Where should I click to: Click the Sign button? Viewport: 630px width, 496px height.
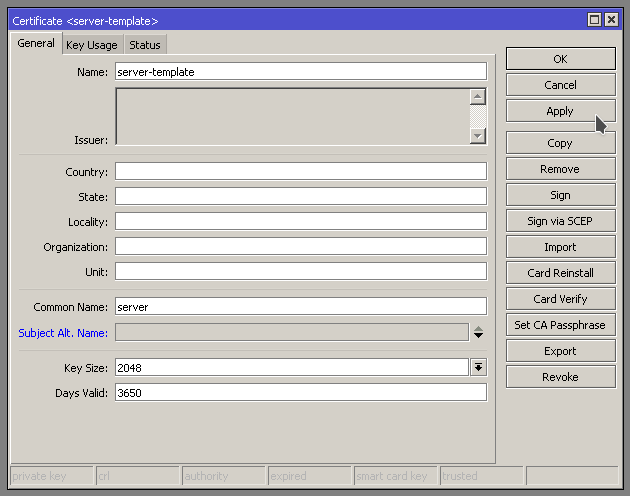(560, 195)
